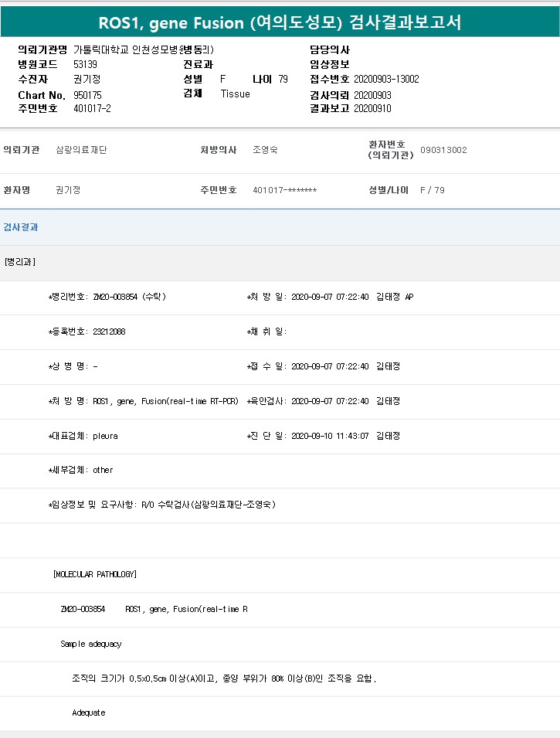Click the 결과보고 date 20200910
Viewport: 560px width, 738px height.
tap(372, 109)
